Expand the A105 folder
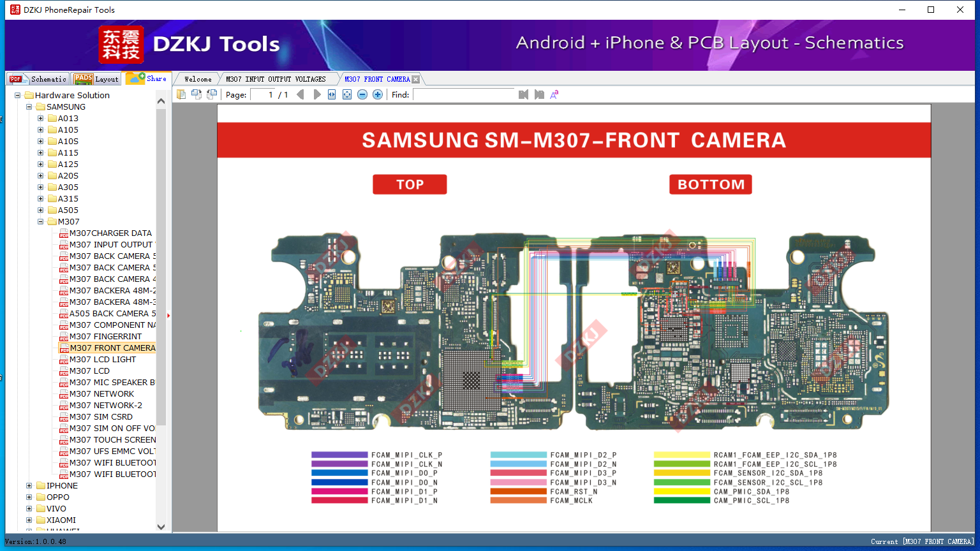Image resolution: width=980 pixels, height=551 pixels. coord(40,130)
